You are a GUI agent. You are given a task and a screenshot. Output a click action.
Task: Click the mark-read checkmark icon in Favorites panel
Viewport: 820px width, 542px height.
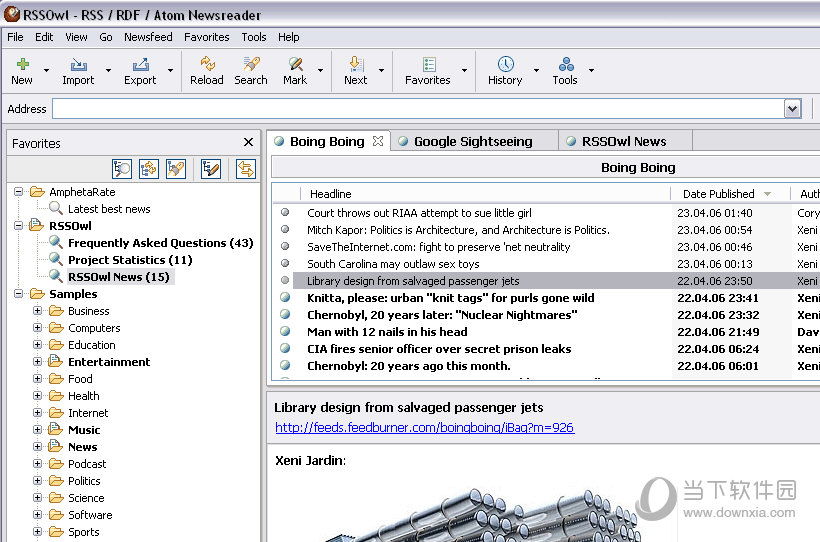211,168
